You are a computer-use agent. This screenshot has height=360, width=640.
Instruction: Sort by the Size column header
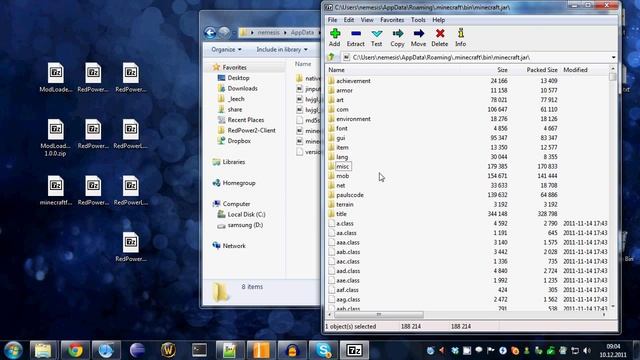pyautogui.click(x=502, y=70)
